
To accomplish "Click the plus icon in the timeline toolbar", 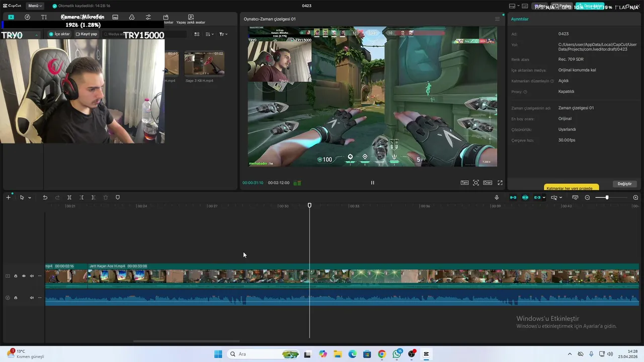I will [8, 198].
